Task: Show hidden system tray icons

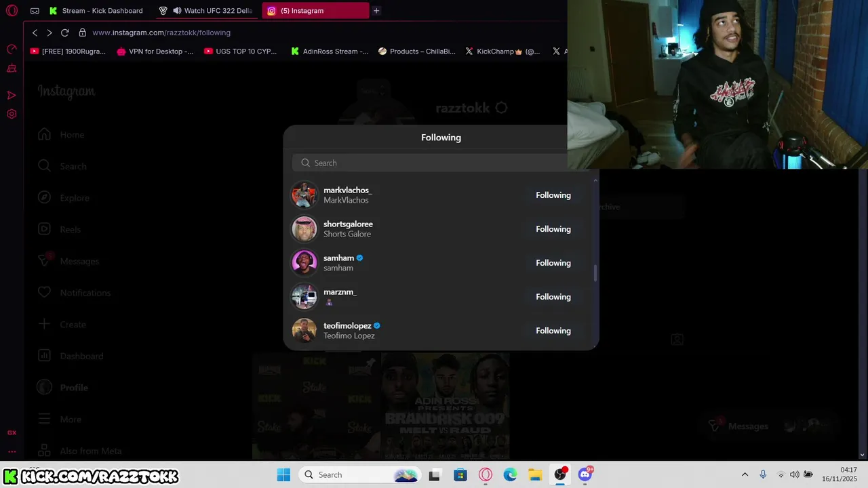Action: (x=745, y=474)
